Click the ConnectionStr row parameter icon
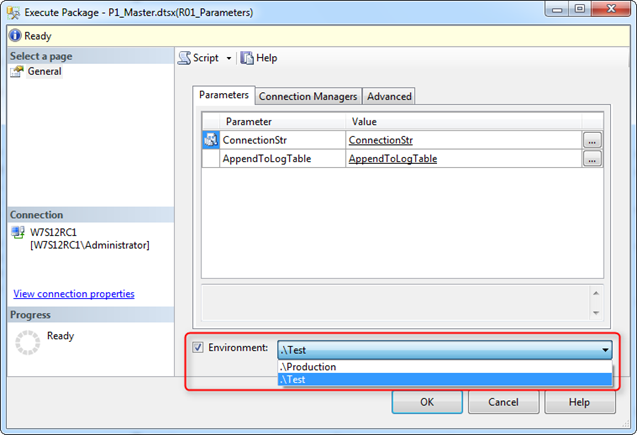This screenshot has height=435, width=637. (x=211, y=140)
